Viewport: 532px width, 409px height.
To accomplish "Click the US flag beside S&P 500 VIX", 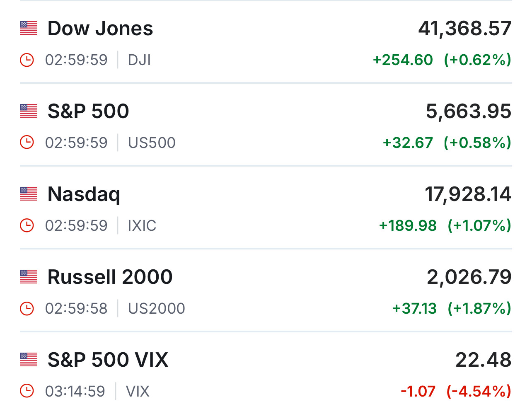I will tap(29, 360).
